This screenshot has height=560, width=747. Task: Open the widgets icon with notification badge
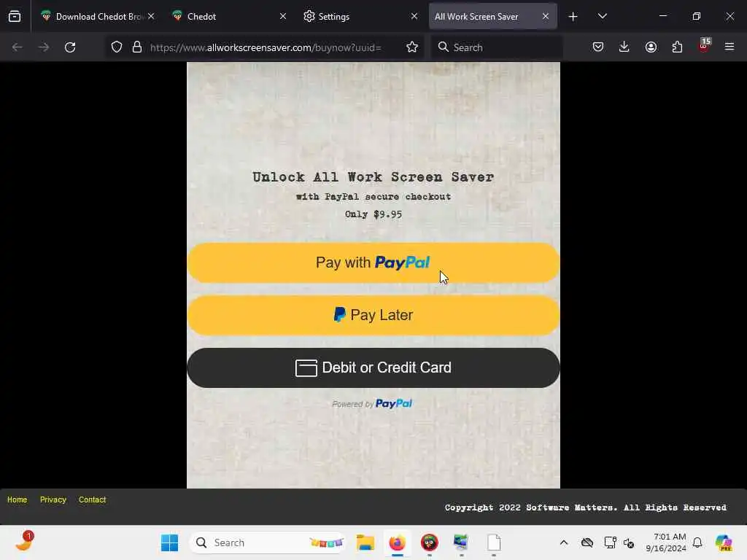24,542
